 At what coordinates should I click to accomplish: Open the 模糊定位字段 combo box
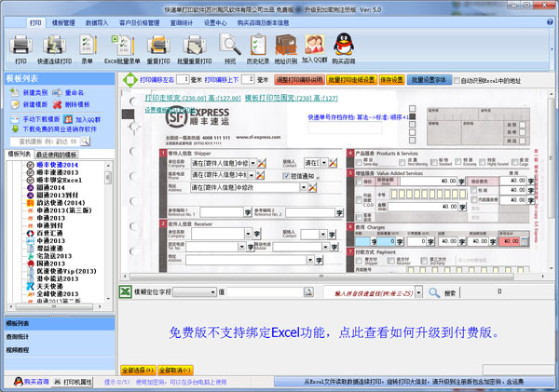tap(195, 292)
